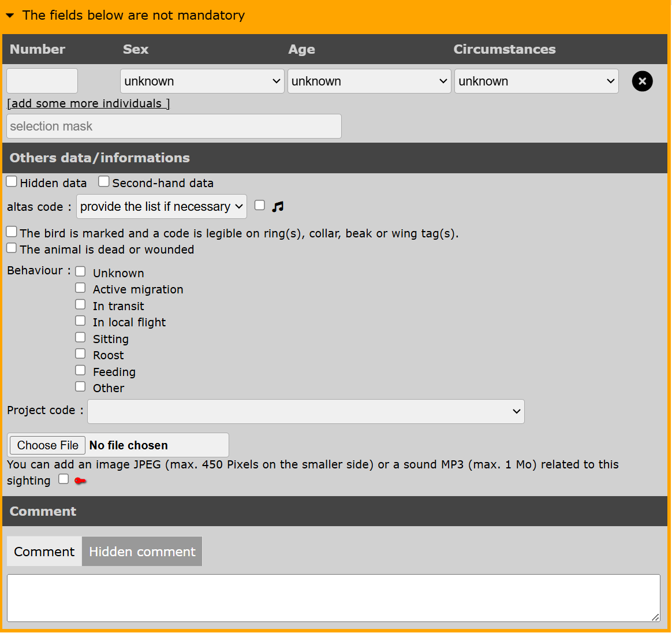Click the red key icon
The width and height of the screenshot is (672, 633).
click(x=80, y=481)
